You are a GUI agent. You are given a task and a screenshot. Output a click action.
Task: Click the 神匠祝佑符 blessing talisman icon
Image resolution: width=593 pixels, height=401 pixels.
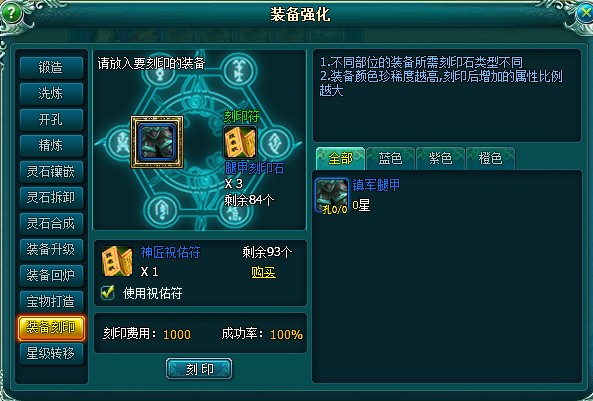117,261
